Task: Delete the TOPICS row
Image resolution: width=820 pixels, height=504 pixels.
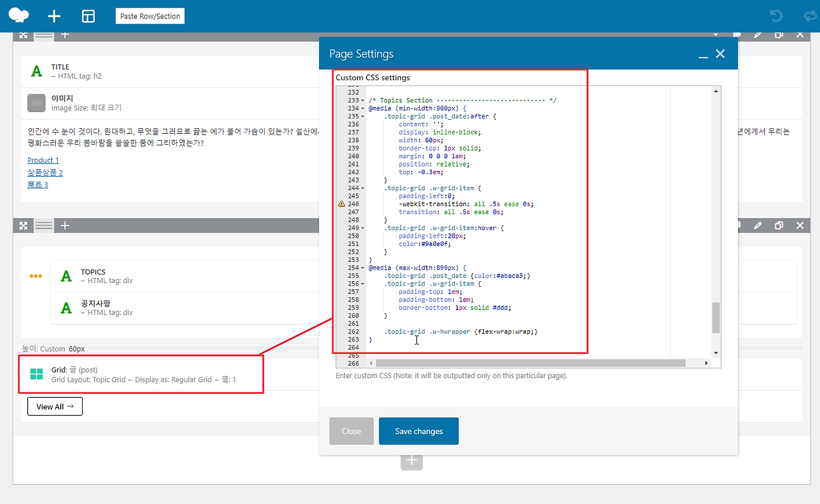Action: pos(800,225)
